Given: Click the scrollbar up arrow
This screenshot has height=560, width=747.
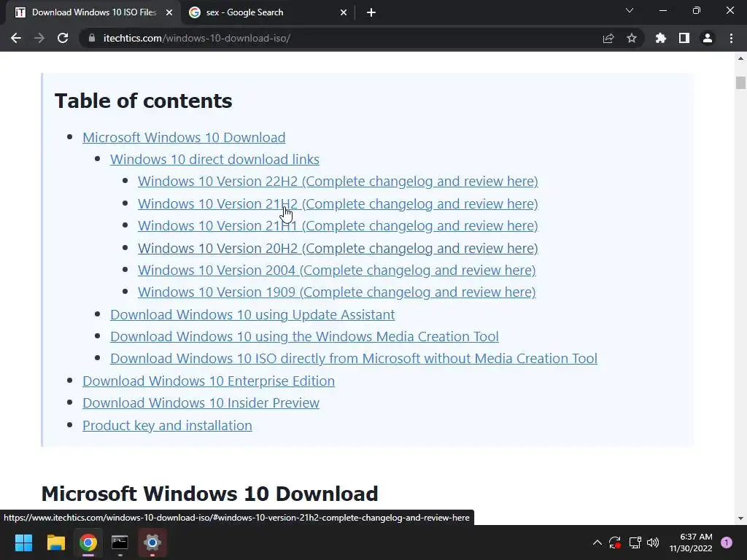Looking at the screenshot, I should pos(740,58).
